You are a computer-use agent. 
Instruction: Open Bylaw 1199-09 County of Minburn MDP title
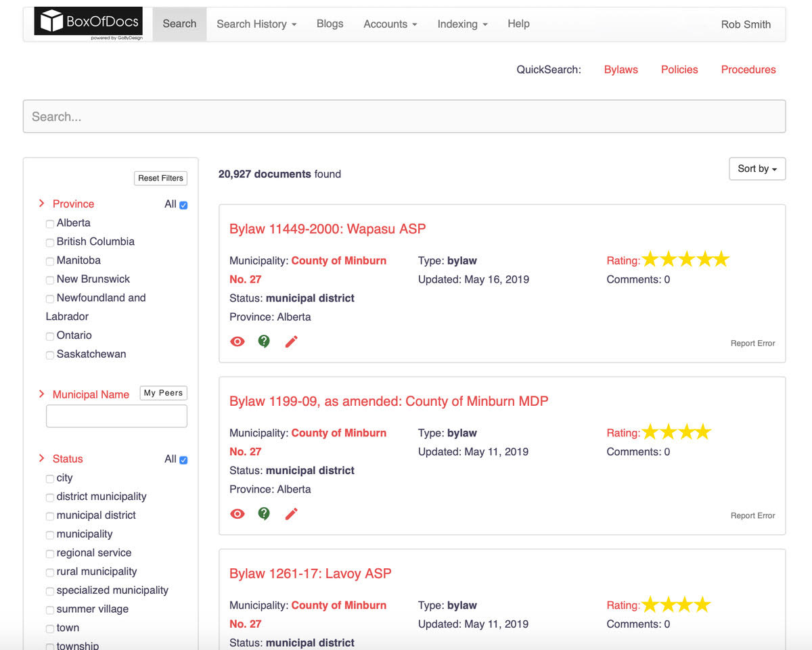tap(388, 401)
